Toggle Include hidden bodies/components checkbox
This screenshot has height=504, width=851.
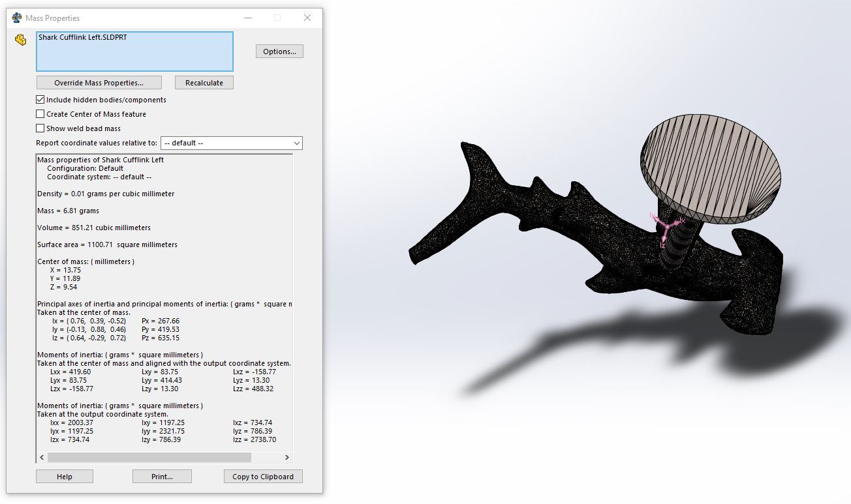click(40, 100)
